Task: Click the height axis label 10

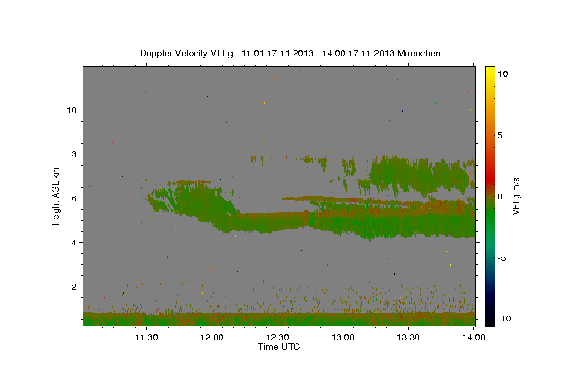Action: [71, 110]
